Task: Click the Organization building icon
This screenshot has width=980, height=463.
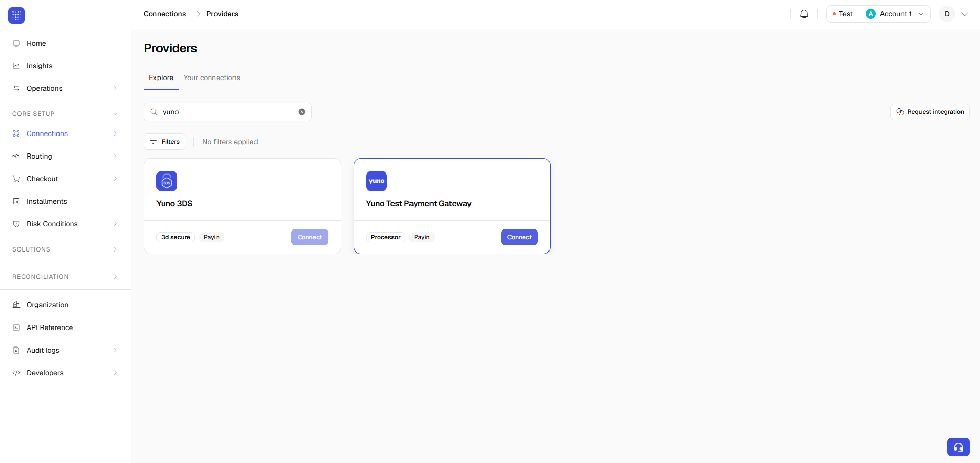Action: tap(16, 305)
